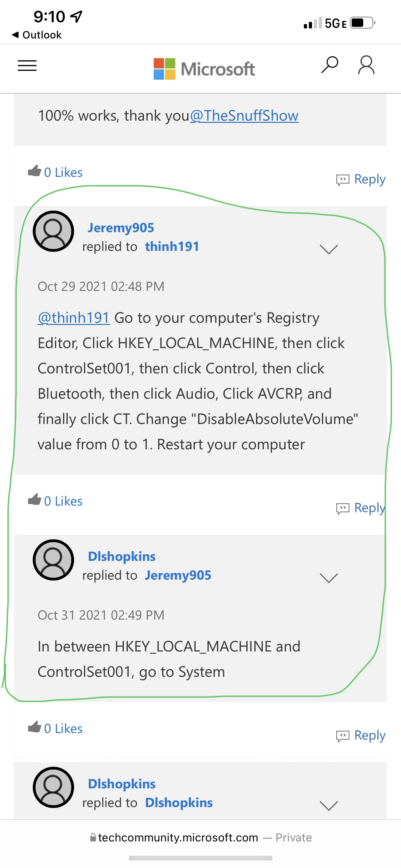401x868 pixels.
Task: Click Jeremy905's avatar picture
Action: coord(53,231)
